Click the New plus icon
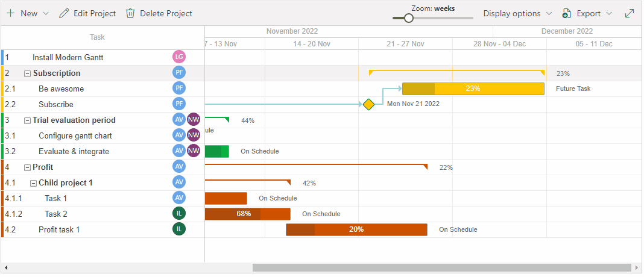The width and height of the screenshot is (644, 277). point(11,13)
